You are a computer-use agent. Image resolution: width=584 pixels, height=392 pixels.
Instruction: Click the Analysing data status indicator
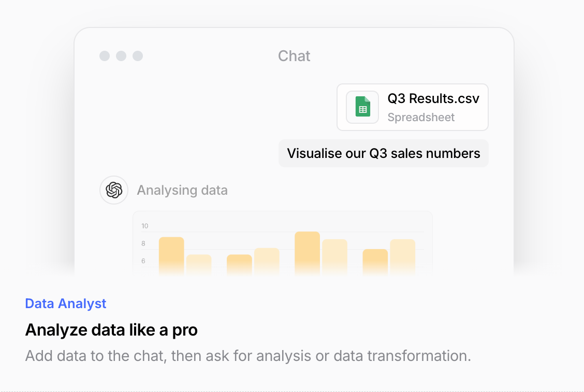coord(182,190)
